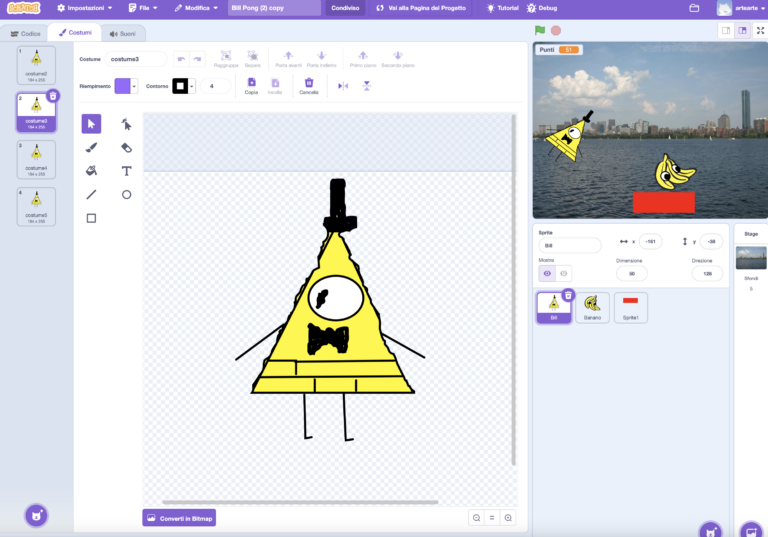Click the undo arrow
768x537 pixels.
click(181, 59)
